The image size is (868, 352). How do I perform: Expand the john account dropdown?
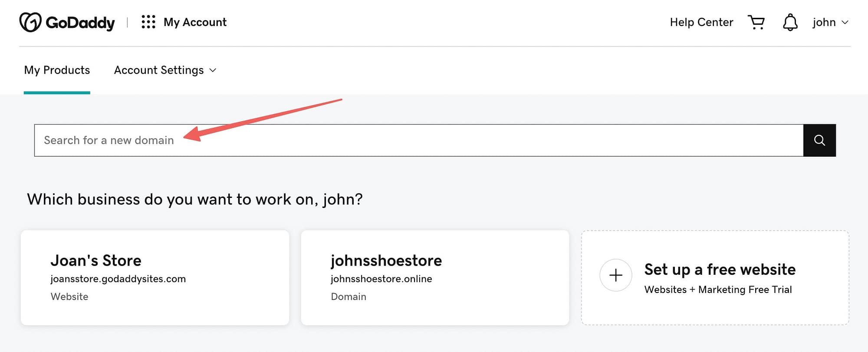pos(830,22)
